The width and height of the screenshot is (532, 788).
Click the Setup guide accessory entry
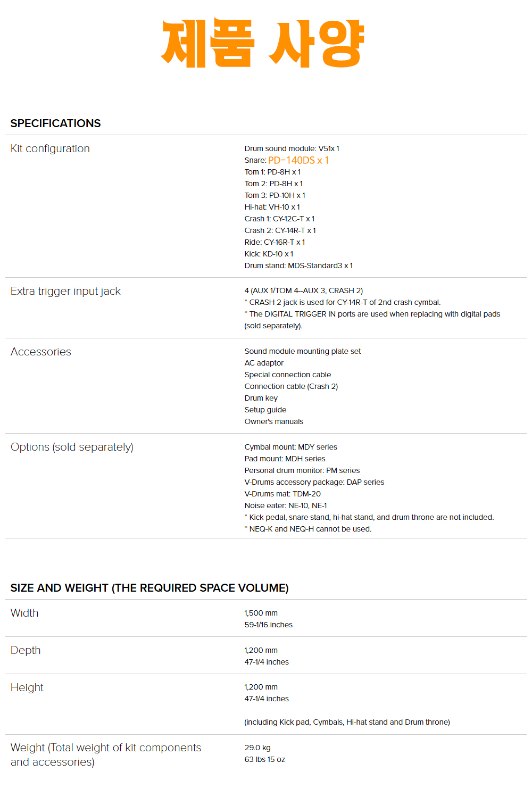pos(265,410)
